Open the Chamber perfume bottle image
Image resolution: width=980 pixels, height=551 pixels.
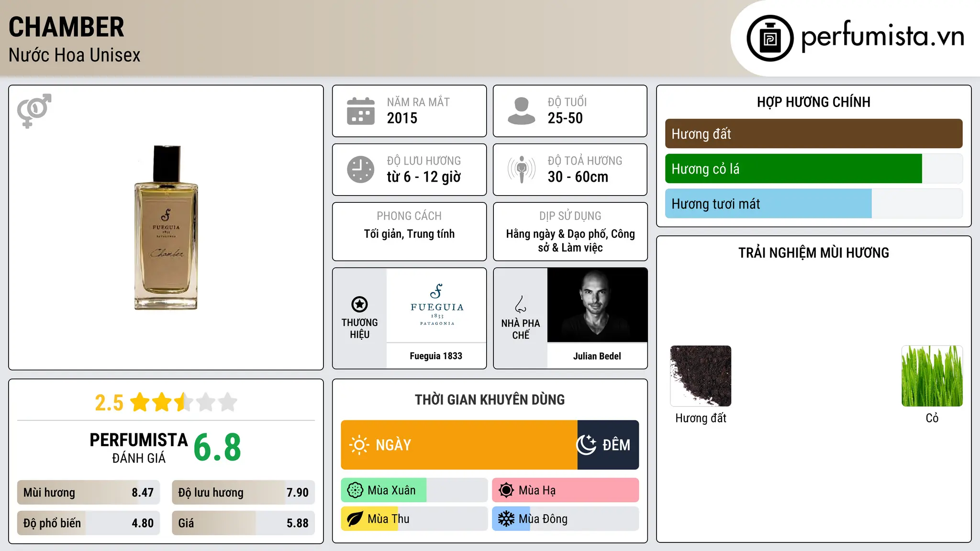click(166, 228)
